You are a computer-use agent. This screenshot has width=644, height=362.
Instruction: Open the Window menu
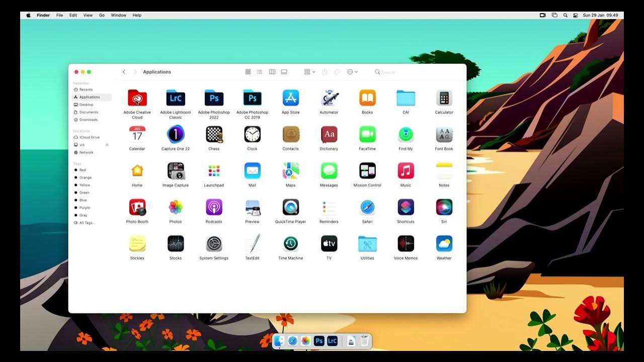(119, 15)
